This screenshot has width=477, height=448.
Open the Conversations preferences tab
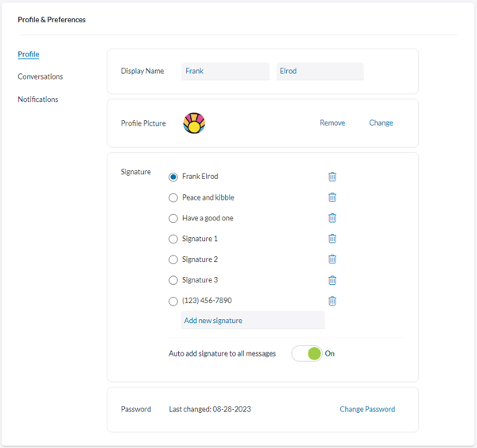[41, 76]
